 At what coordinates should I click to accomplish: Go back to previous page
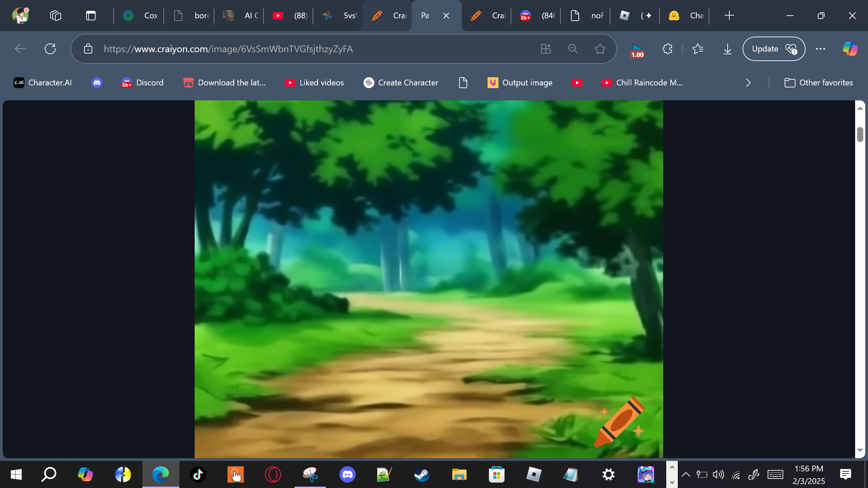tap(20, 49)
